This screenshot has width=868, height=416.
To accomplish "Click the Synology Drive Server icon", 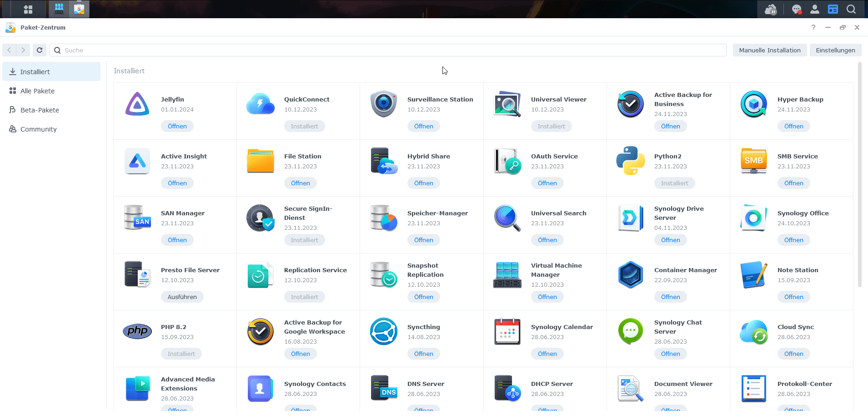I will point(631,218).
